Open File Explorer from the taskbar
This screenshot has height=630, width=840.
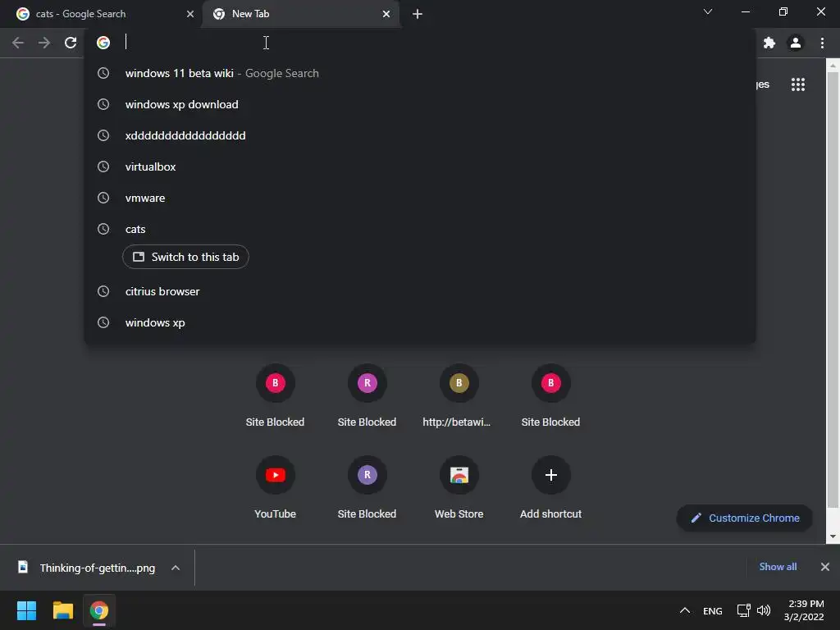pos(62,610)
